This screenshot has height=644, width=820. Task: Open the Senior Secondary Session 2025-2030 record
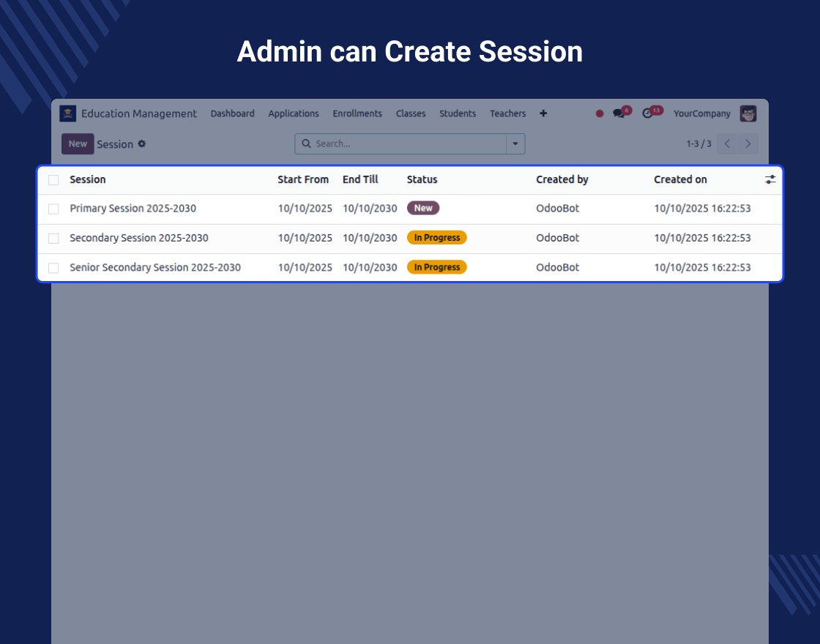tap(154, 267)
